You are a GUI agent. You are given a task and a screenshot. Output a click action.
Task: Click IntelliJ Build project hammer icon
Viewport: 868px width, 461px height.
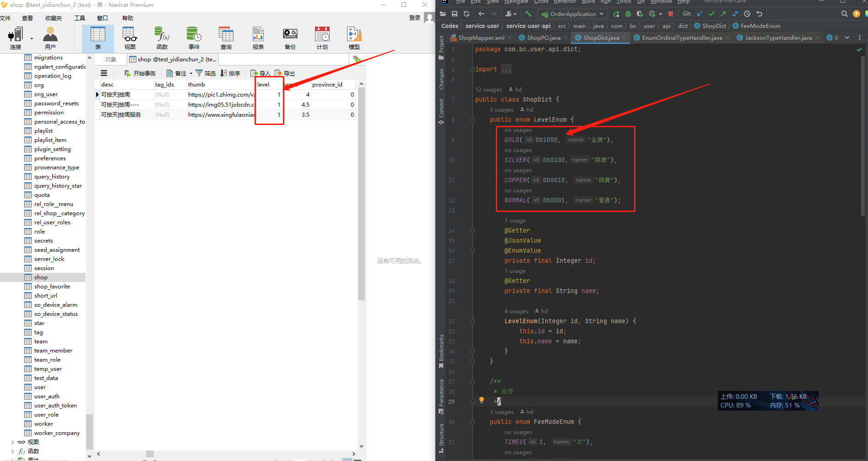point(528,14)
